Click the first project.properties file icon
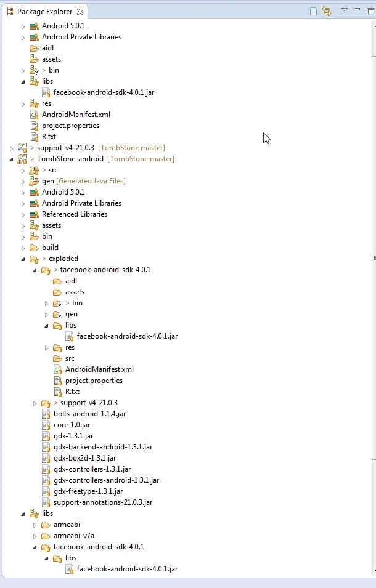 (x=34, y=126)
